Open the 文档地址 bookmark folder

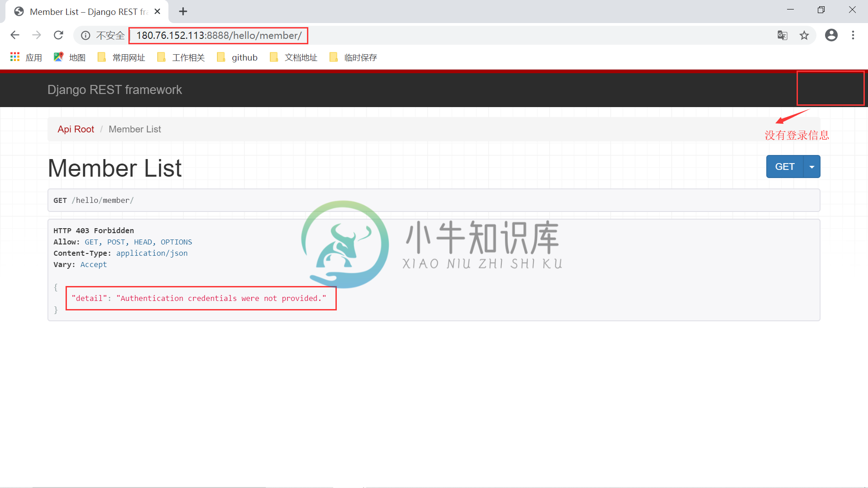293,57
